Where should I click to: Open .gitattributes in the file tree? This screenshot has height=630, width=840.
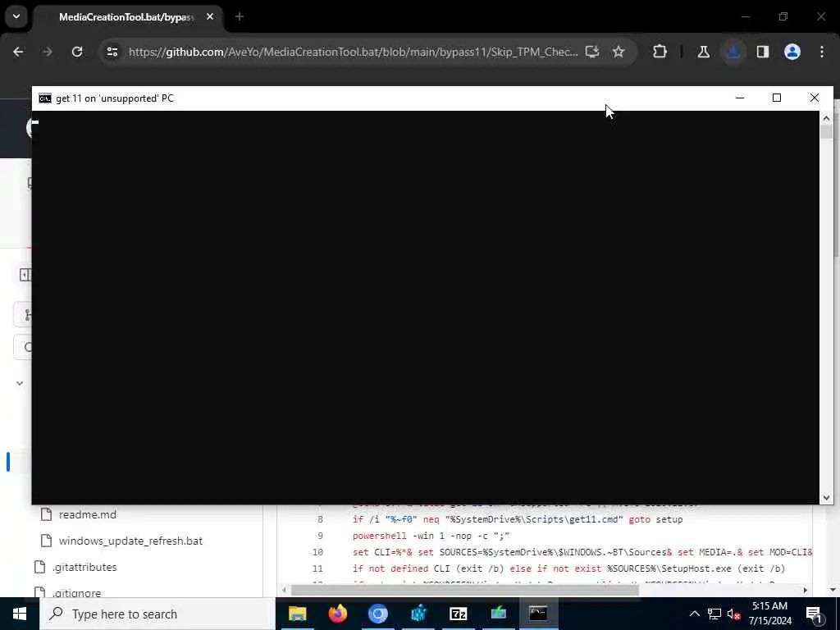(84, 568)
